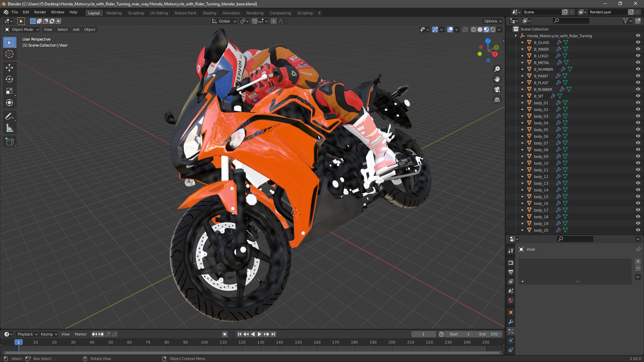The image size is (644, 362).
Task: Hide the Honda_Motorcycle_with_Rider_Turning collection
Action: pyautogui.click(x=638, y=36)
